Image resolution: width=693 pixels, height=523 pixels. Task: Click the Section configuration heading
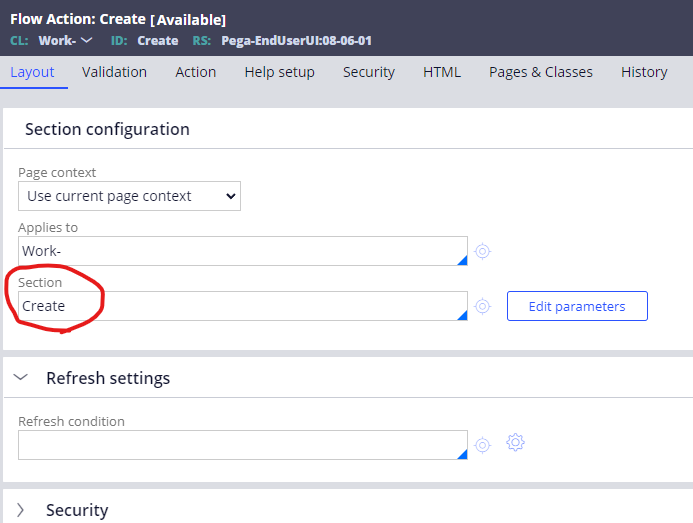point(107,130)
